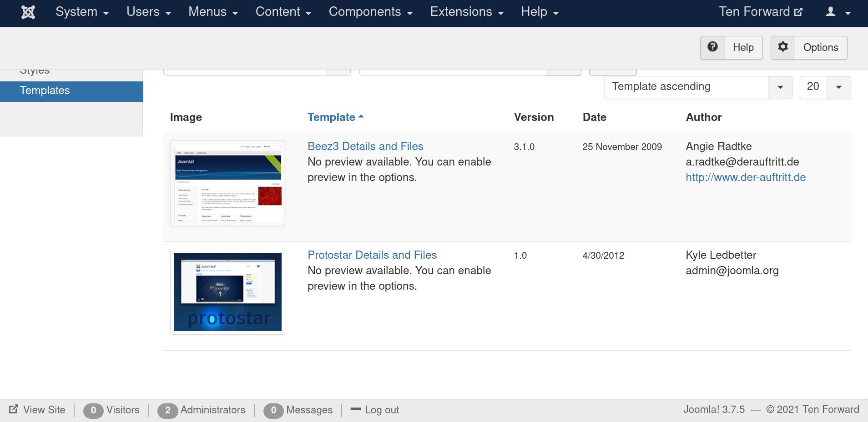Click the Beez3 template preview image
Image resolution: width=868 pixels, height=422 pixels.
pos(227,183)
